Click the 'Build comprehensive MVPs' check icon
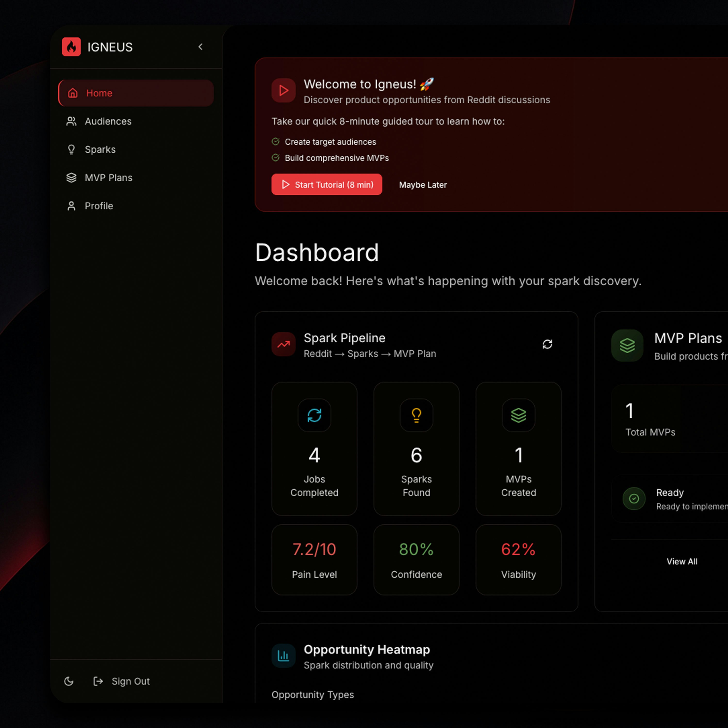Screen dimensions: 728x728 click(275, 157)
